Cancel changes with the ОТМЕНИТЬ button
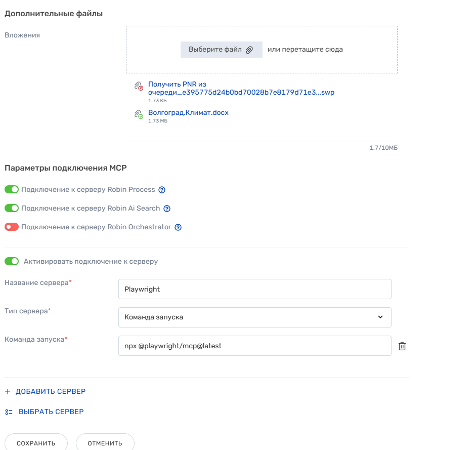This screenshot has width=476, height=450. [x=105, y=443]
